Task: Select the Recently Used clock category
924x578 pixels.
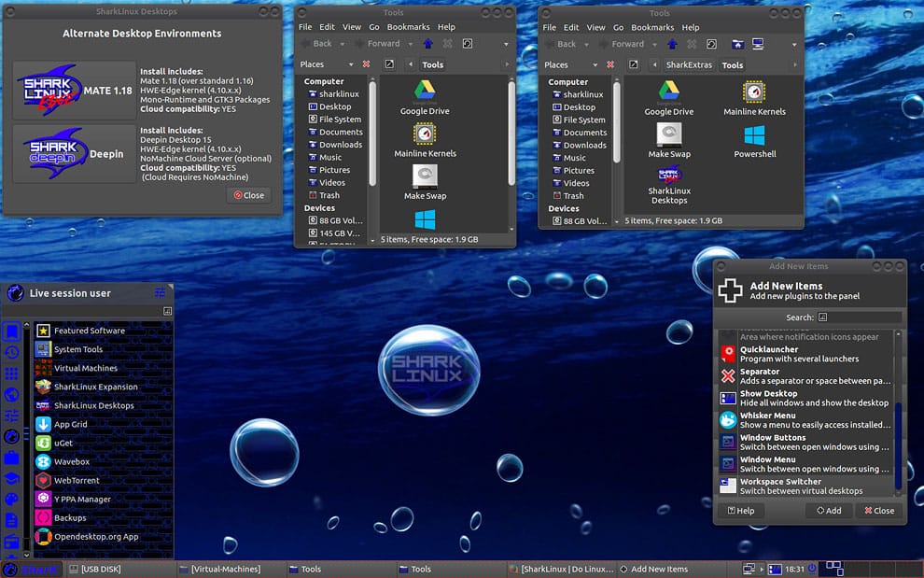Action: click(x=12, y=353)
